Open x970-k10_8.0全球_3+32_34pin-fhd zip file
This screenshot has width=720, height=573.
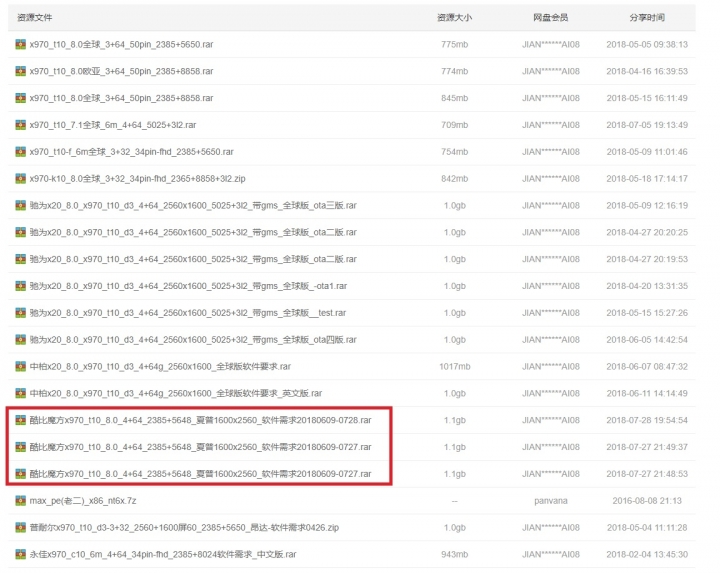pyautogui.click(x=137, y=179)
